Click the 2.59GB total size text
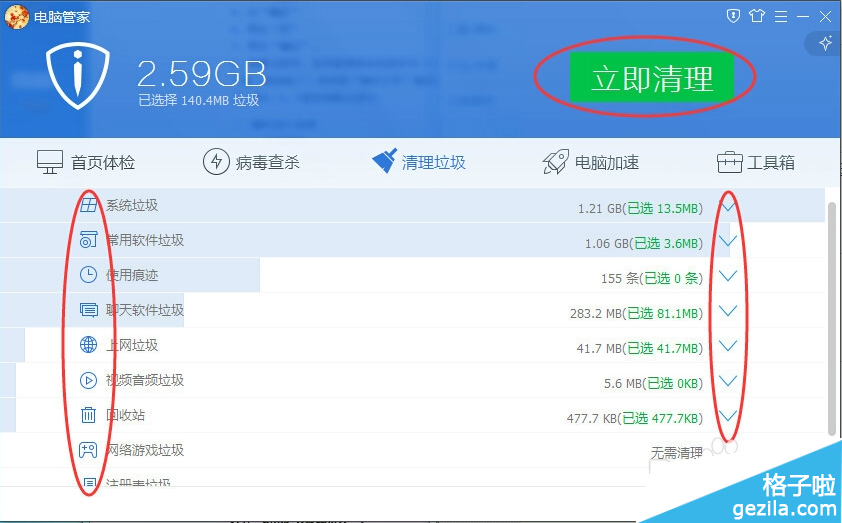842x523 pixels. point(201,74)
